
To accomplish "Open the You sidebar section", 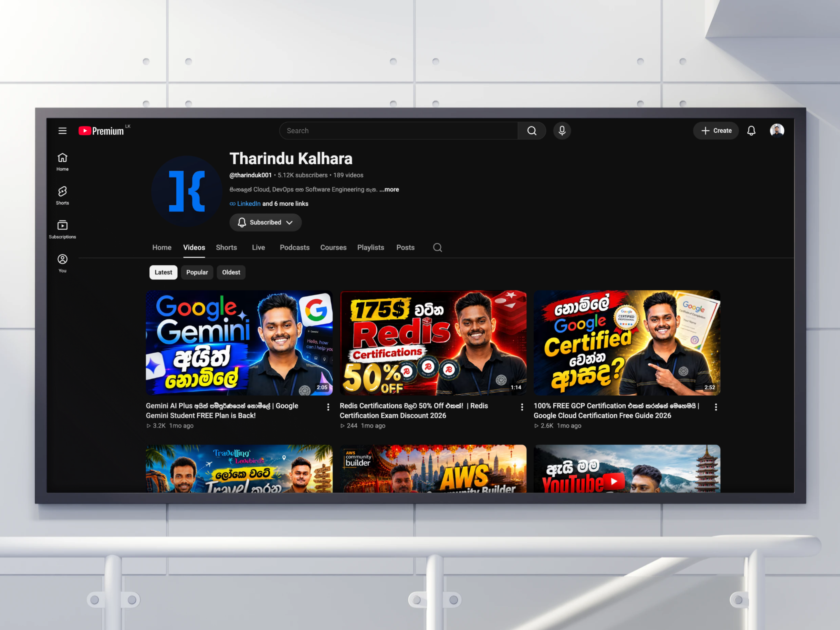I will [62, 263].
